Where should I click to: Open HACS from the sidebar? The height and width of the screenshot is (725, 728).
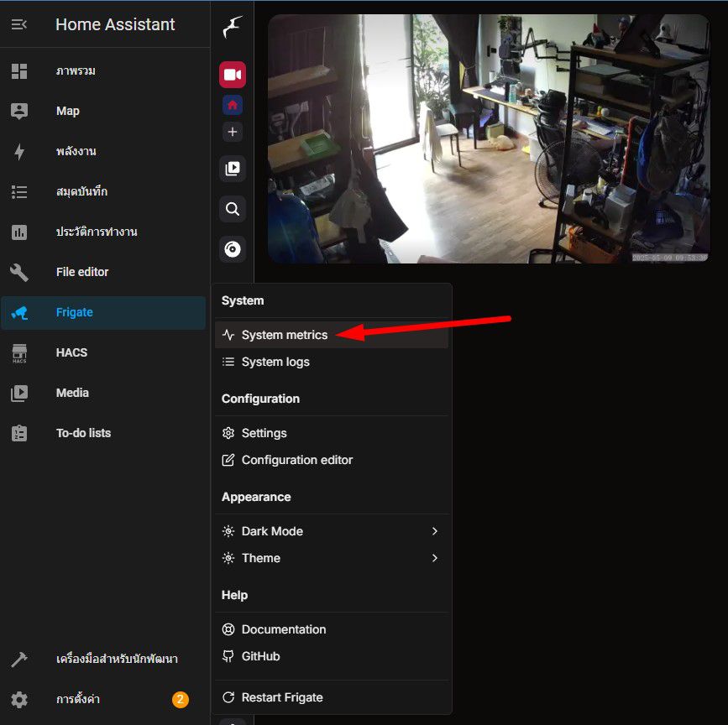(71, 352)
